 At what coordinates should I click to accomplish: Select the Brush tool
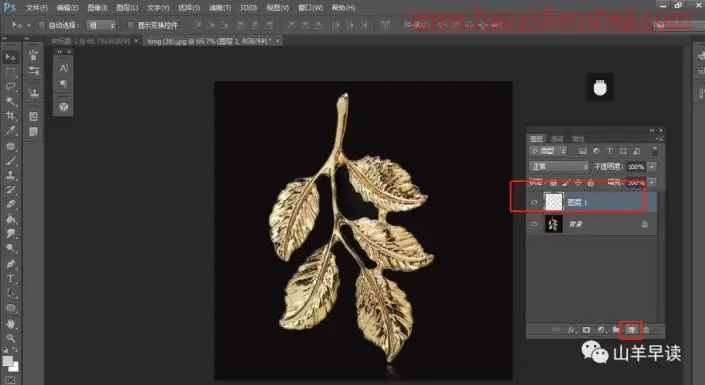coord(10,161)
